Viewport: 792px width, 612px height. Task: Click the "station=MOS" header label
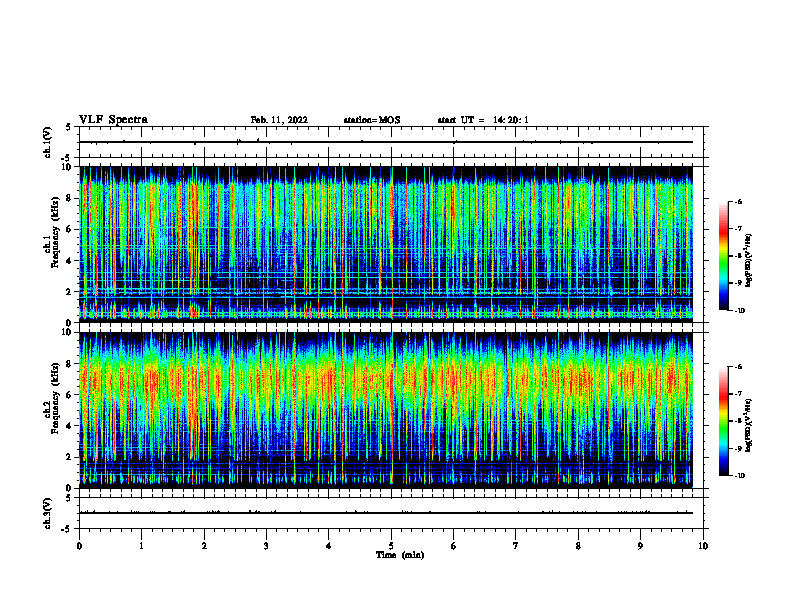click(x=372, y=120)
